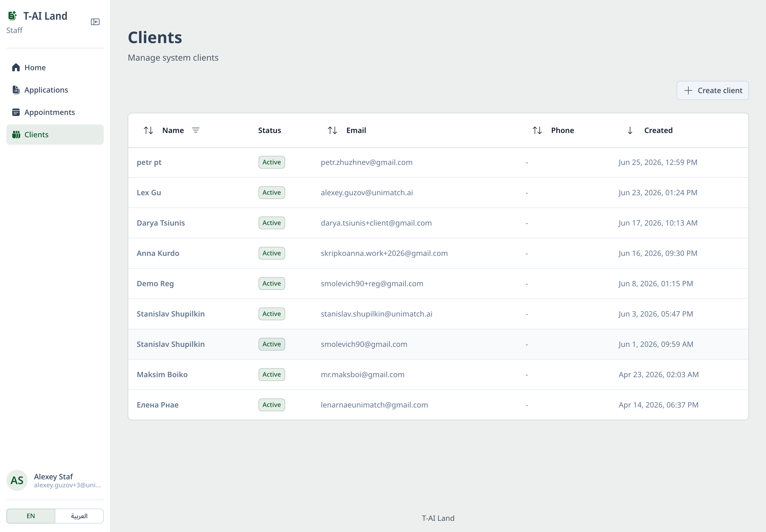This screenshot has width=766, height=532.
Task: Click the Home house icon
Action: click(x=16, y=67)
